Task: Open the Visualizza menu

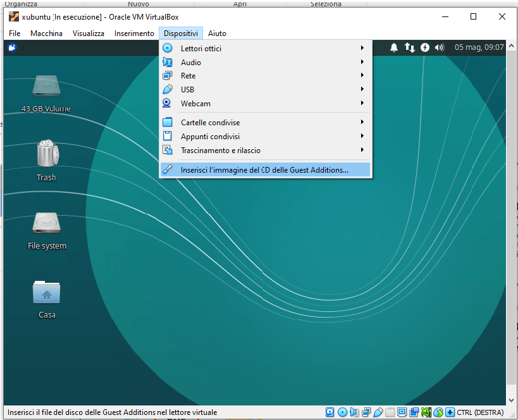Action: tap(88, 34)
